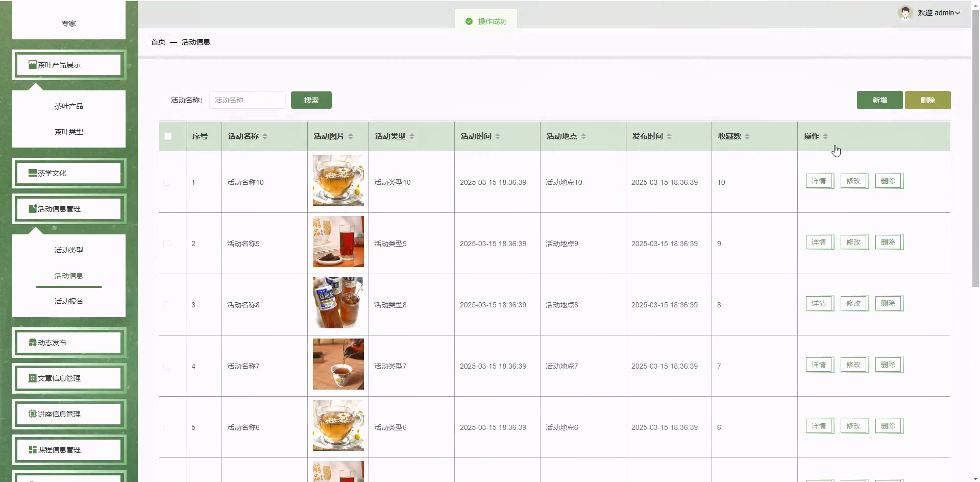Viewport: 980px width, 482px height.
Task: Sort by 活动名称 column arrows
Action: tap(265, 136)
